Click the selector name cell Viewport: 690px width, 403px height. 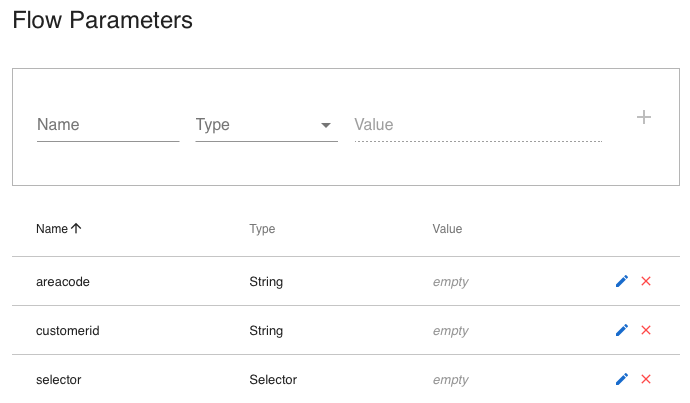58,379
